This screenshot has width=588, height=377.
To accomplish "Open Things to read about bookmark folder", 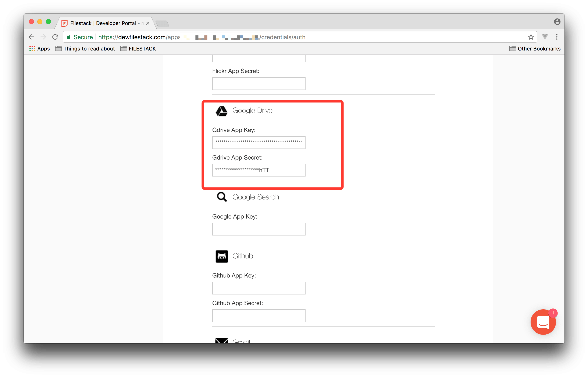I will tap(85, 48).
